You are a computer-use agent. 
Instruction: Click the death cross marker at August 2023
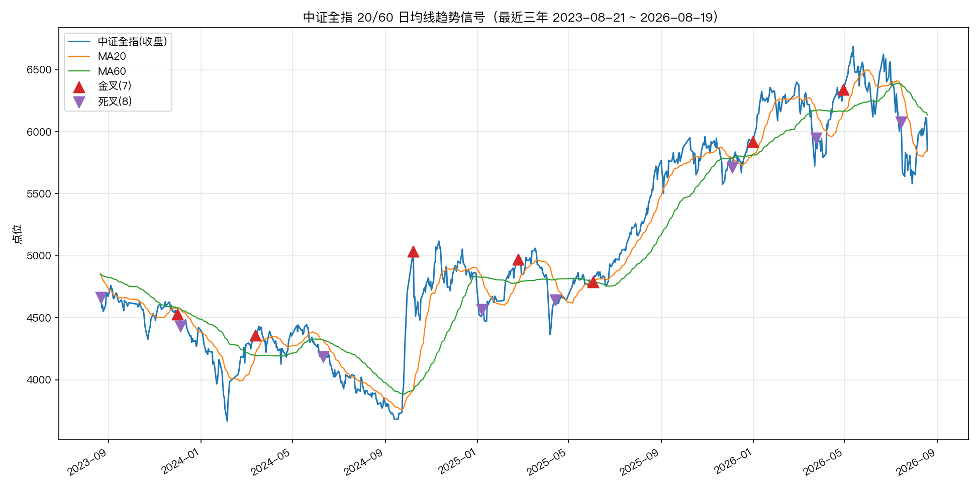[101, 298]
